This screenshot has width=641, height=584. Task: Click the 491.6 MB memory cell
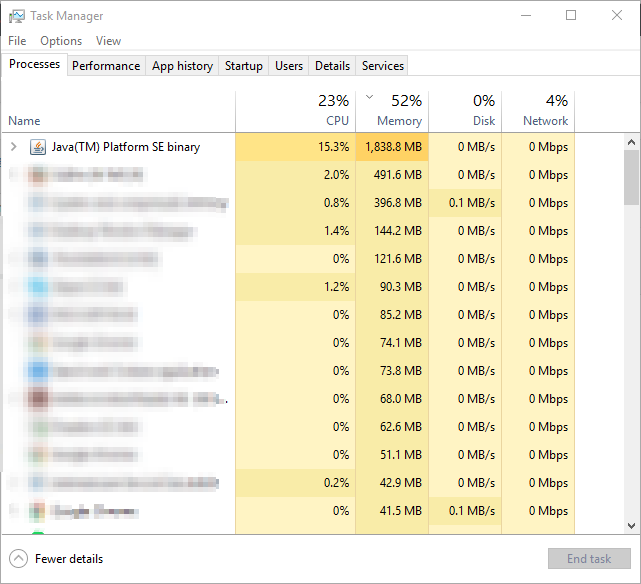pyautogui.click(x=392, y=175)
